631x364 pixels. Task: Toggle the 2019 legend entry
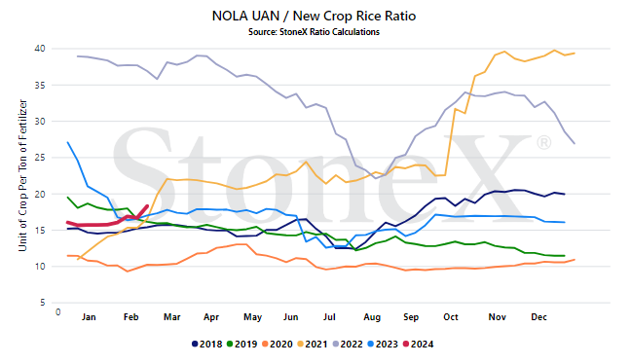242,345
